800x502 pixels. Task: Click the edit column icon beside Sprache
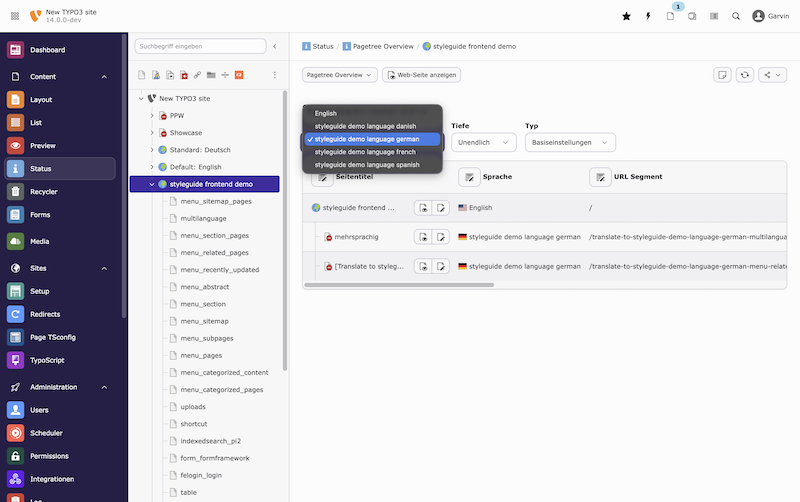470,177
